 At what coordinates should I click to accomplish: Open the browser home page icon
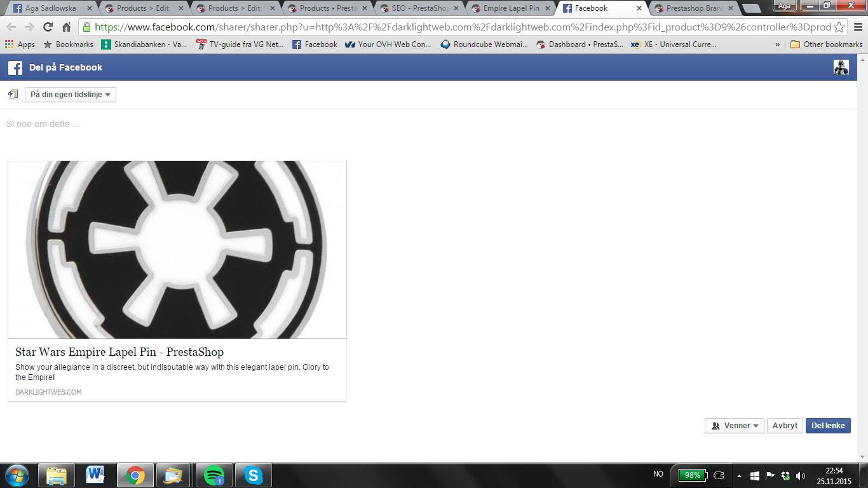click(66, 27)
